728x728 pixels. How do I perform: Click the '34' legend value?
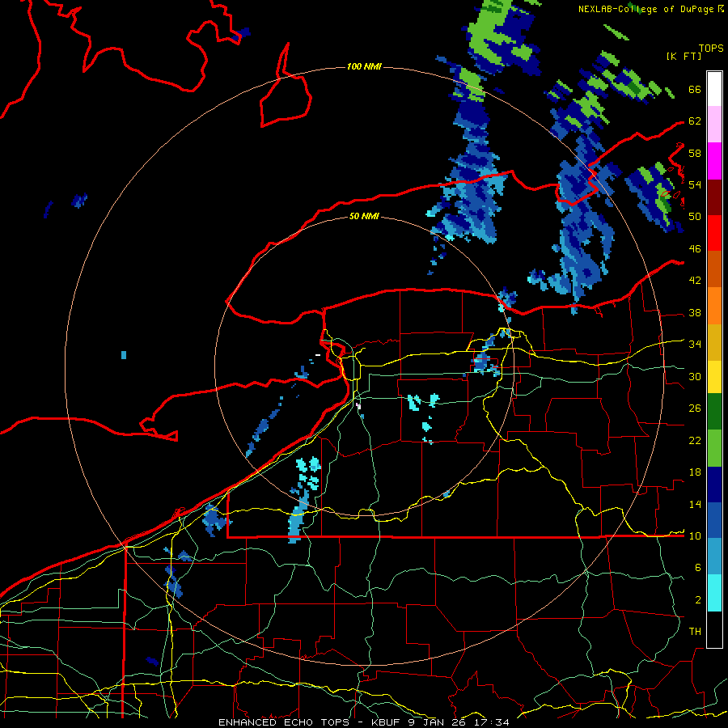pyautogui.click(x=695, y=345)
